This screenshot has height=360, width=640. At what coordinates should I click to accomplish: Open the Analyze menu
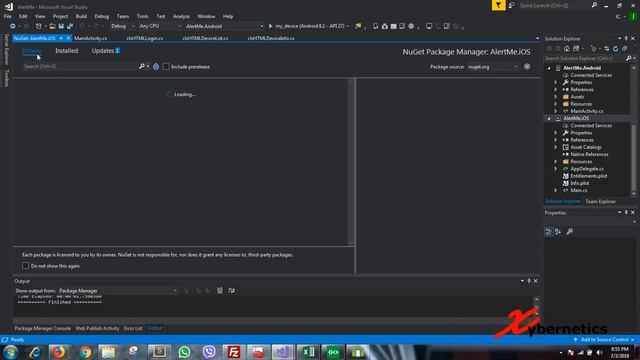[181, 16]
